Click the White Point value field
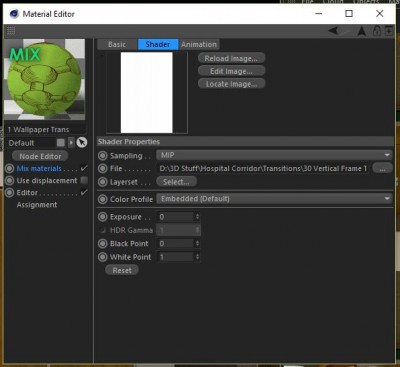 point(175,257)
